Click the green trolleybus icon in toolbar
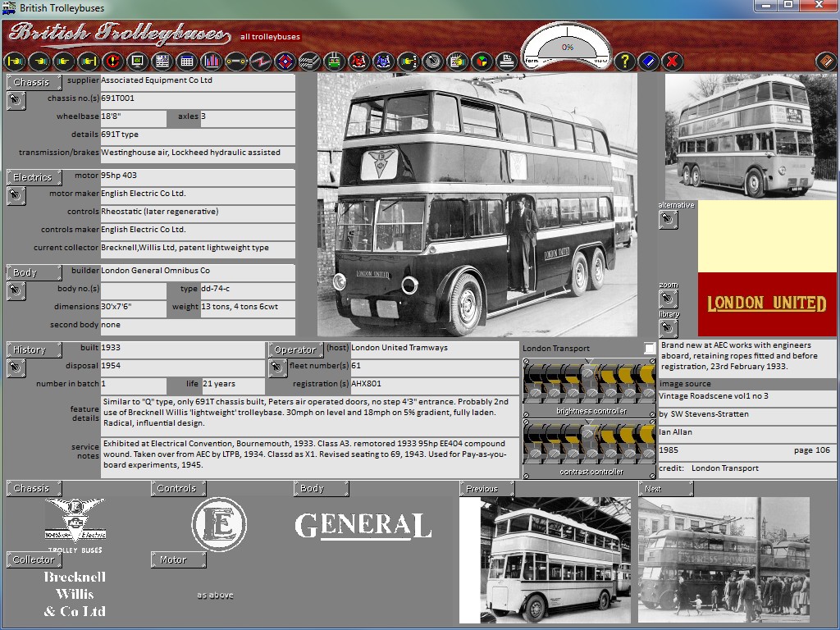Image resolution: width=840 pixels, height=630 pixels. [334, 61]
